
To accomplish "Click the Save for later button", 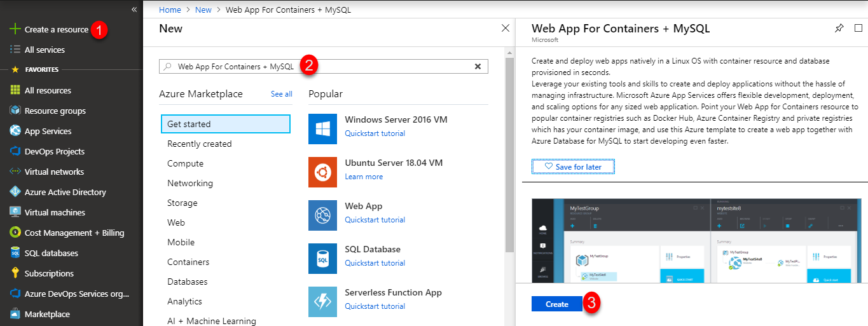I will point(573,166).
